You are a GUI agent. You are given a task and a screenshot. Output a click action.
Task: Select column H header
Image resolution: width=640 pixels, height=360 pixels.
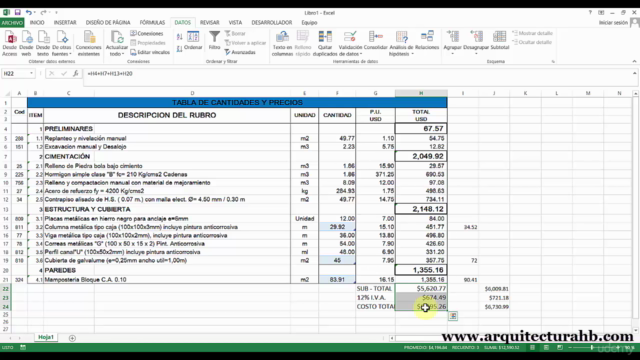(x=421, y=93)
